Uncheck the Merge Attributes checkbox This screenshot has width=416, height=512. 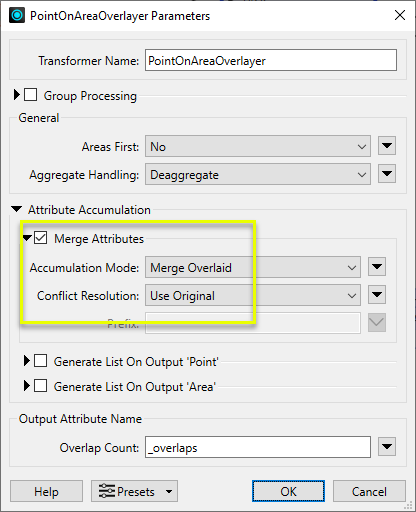click(40, 238)
